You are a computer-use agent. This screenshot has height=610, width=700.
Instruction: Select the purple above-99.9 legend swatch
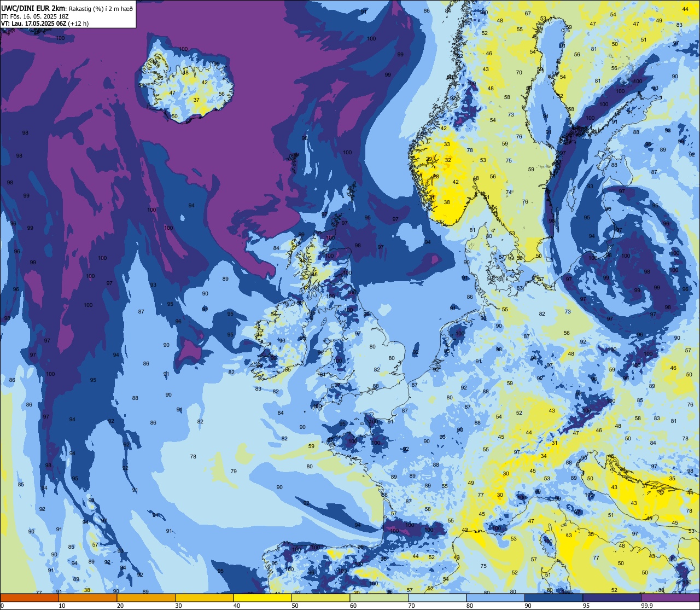670,597
